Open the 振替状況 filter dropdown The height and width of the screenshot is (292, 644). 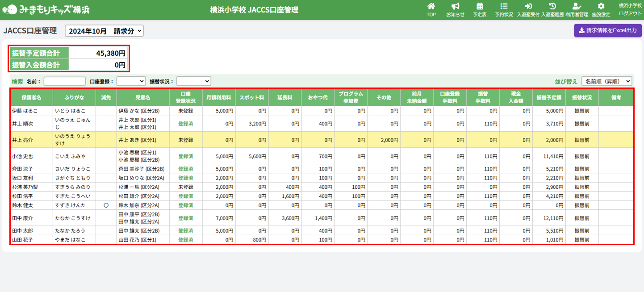pyautogui.click(x=193, y=81)
